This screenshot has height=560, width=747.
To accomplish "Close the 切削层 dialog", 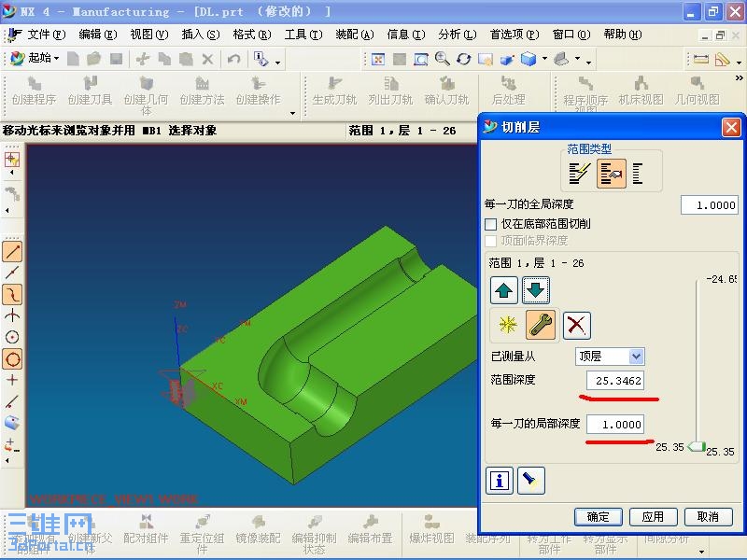I will click(731, 128).
